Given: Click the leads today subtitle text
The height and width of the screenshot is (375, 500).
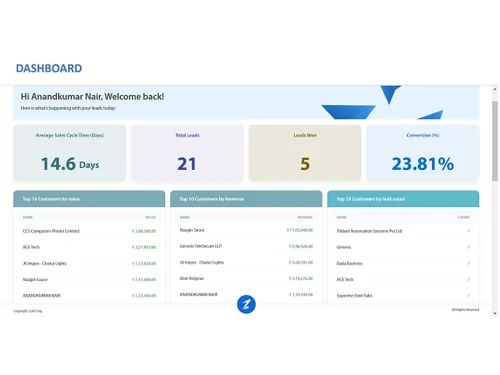Looking at the screenshot, I should pos(68,108).
